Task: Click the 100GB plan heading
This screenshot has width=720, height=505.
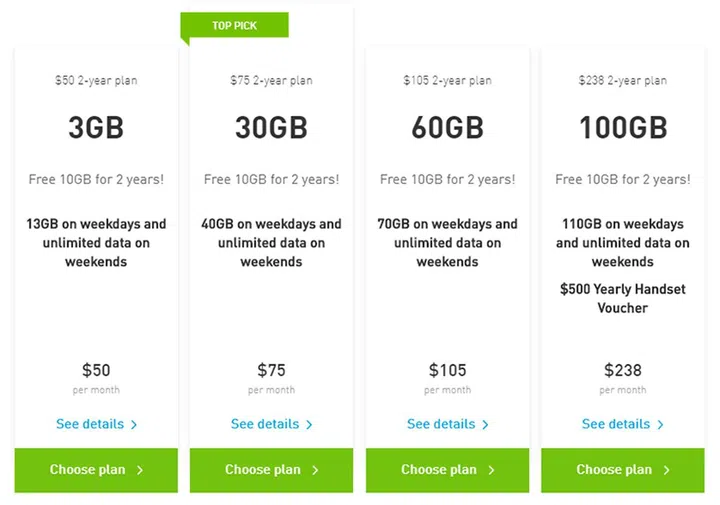Action: 622,128
